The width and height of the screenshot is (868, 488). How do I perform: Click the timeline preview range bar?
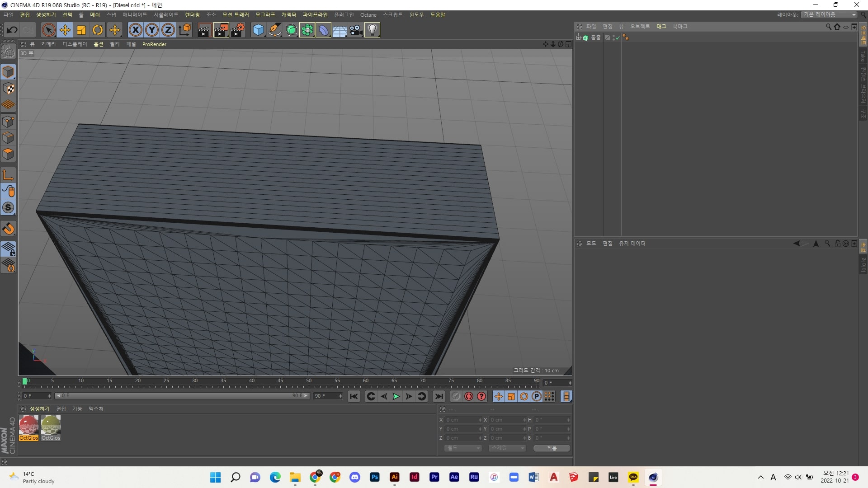[x=182, y=396]
